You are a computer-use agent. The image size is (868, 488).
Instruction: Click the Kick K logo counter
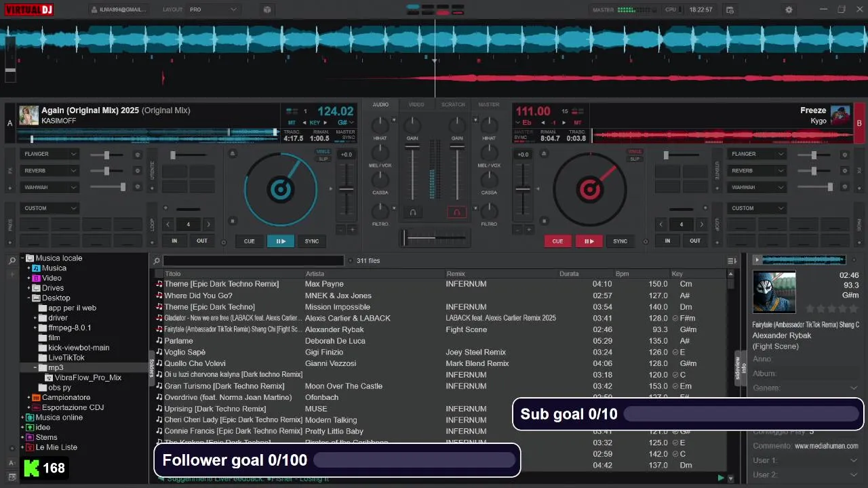pyautogui.click(x=45, y=468)
